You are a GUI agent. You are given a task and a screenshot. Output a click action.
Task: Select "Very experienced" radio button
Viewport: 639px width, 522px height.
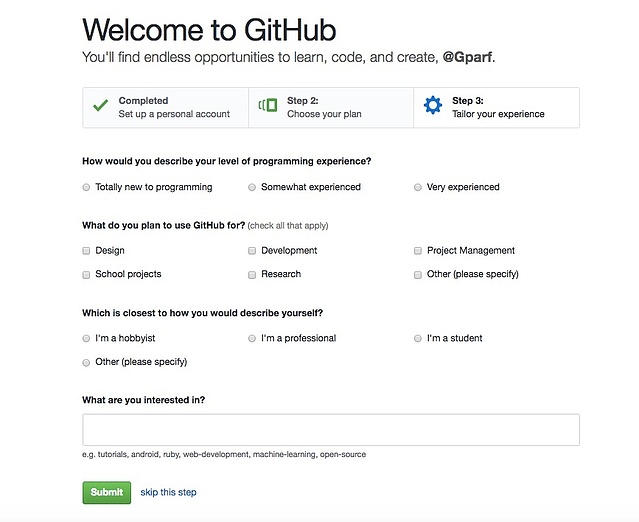pos(418,187)
